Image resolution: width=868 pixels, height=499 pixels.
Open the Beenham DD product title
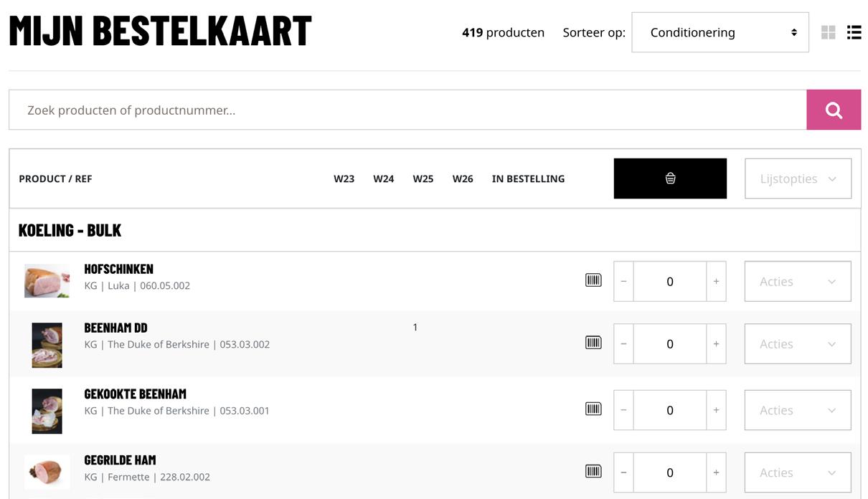pyautogui.click(x=115, y=328)
